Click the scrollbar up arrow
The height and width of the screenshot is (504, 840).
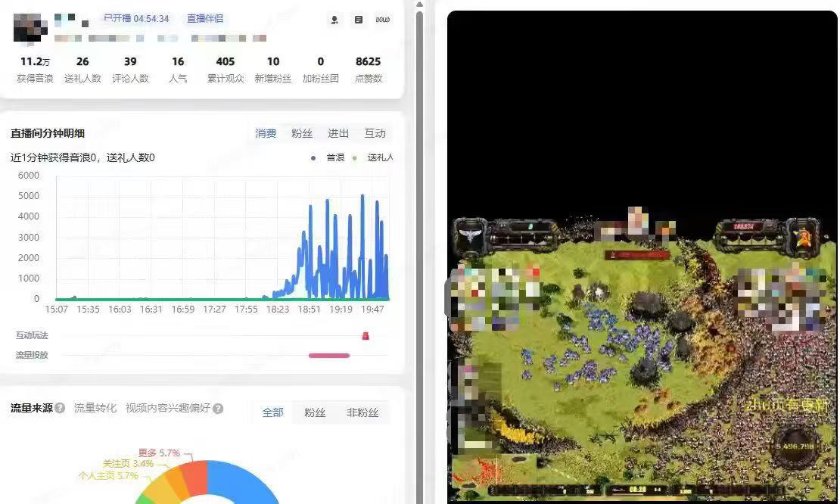pos(419,5)
